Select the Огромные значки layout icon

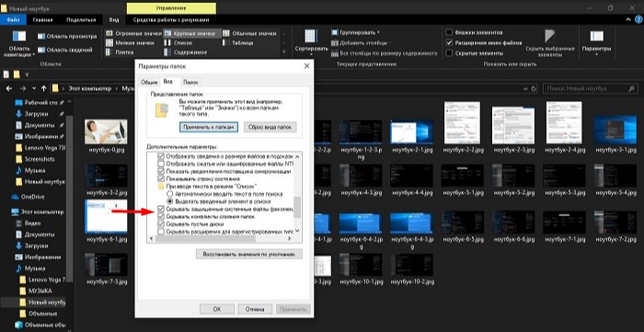(x=109, y=33)
